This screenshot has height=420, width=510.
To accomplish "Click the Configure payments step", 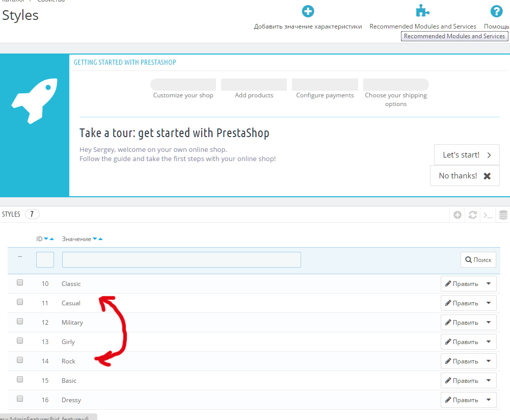I will (325, 89).
